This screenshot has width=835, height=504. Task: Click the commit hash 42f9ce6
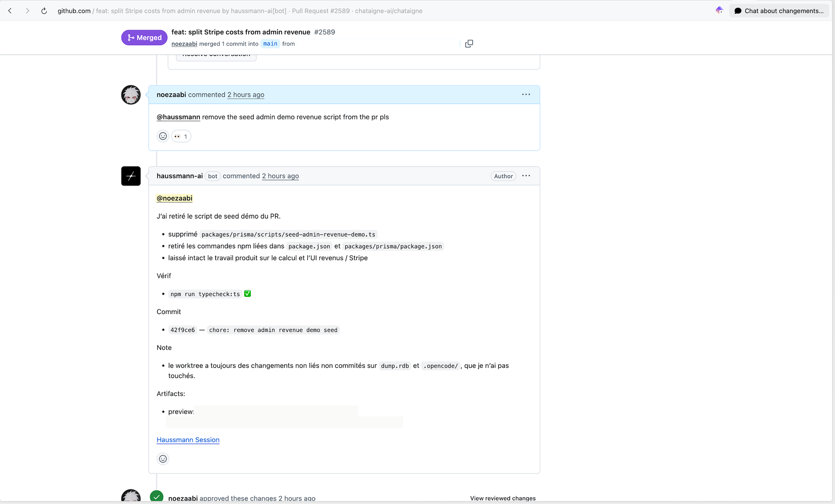pos(183,330)
